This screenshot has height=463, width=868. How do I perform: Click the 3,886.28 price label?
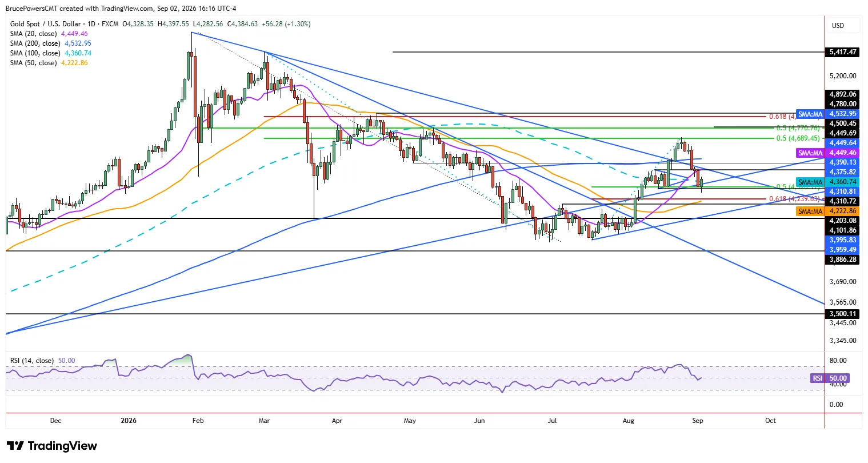click(x=843, y=260)
